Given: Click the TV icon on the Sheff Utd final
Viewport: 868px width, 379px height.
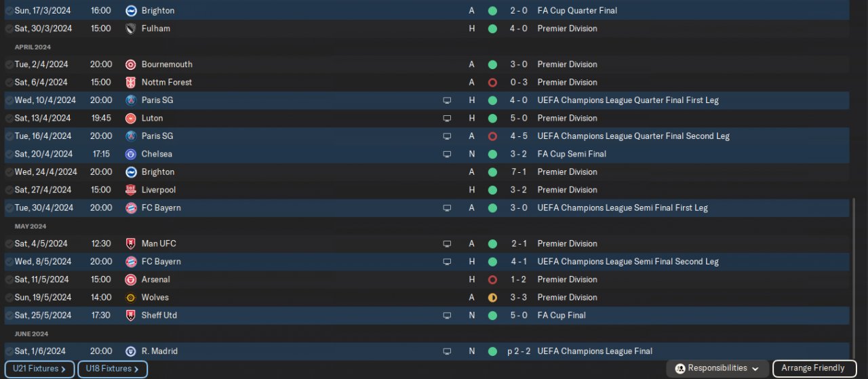Looking at the screenshot, I should pos(447,316).
